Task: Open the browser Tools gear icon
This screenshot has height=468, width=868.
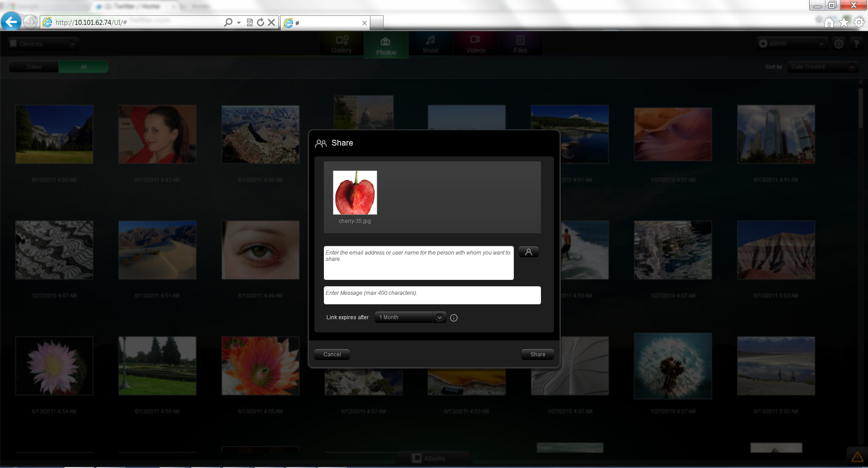Action: (x=859, y=22)
